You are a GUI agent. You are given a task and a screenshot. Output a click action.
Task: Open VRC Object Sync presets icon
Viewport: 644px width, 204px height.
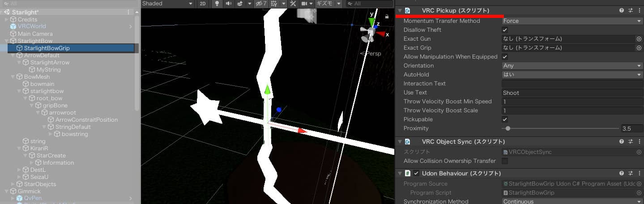631,141
